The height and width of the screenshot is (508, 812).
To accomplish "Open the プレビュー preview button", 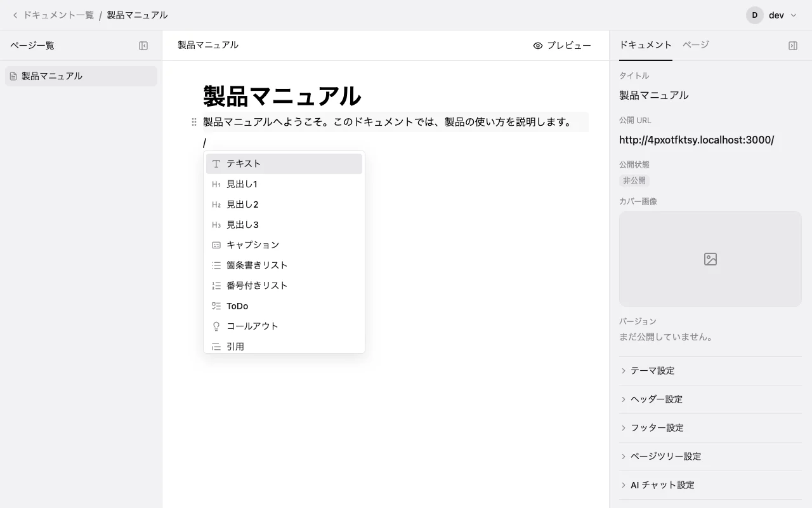I will point(562,46).
